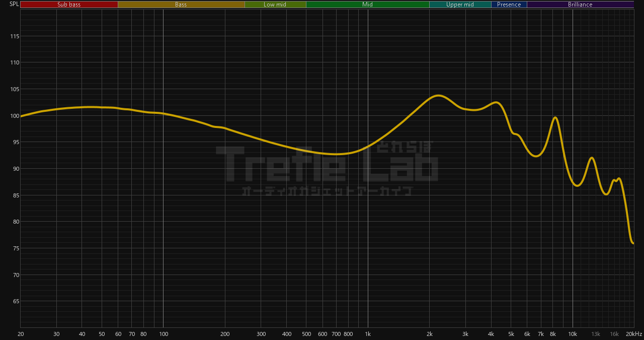The height and width of the screenshot is (340, 644).
Task: Click the green Mid band label
Action: [368, 5]
